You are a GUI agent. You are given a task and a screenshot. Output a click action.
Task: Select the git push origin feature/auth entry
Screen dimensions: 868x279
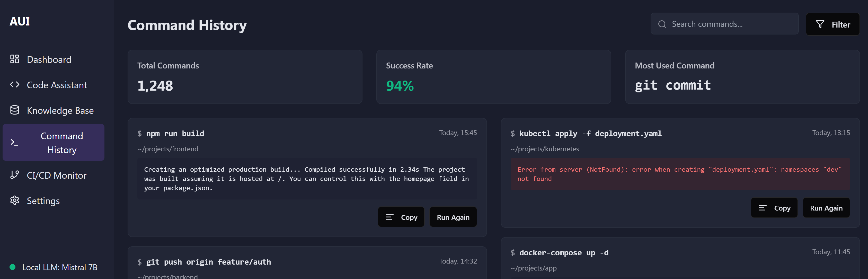tap(208, 262)
